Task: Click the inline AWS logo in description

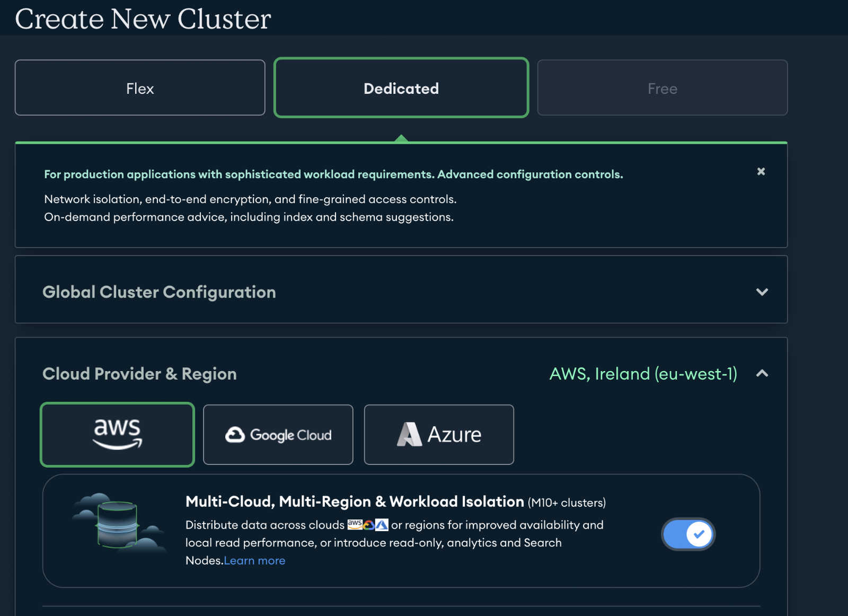Action: 355,524
